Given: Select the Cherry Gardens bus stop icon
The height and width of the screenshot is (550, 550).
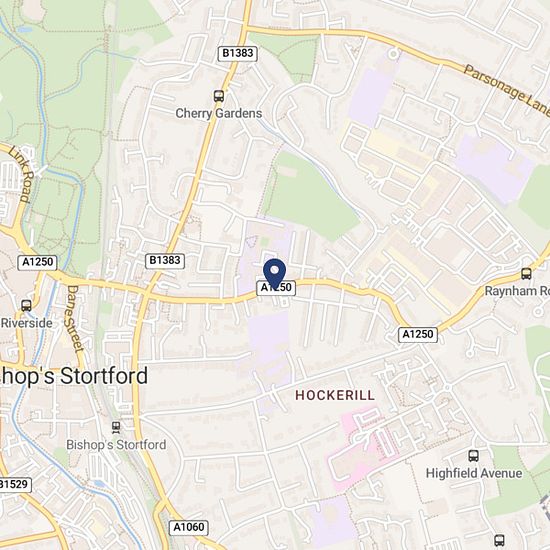Looking at the screenshot, I should (x=219, y=96).
